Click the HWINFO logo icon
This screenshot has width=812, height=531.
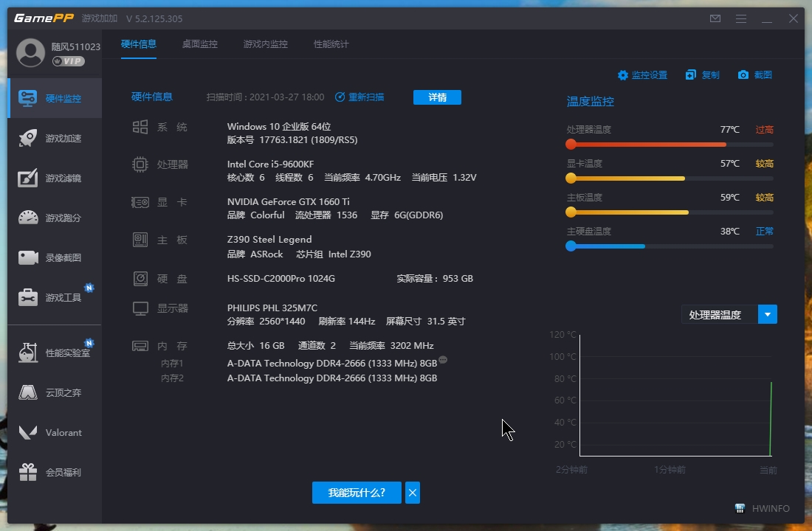click(740, 508)
